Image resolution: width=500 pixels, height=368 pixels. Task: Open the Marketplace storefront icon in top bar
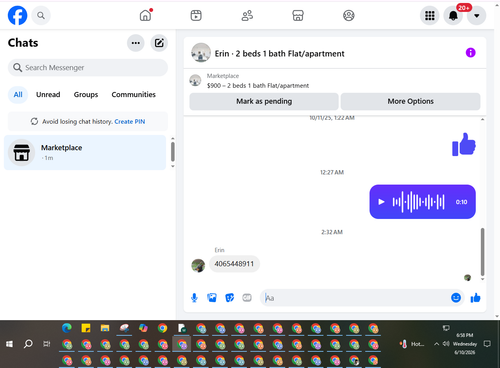pyautogui.click(x=298, y=15)
